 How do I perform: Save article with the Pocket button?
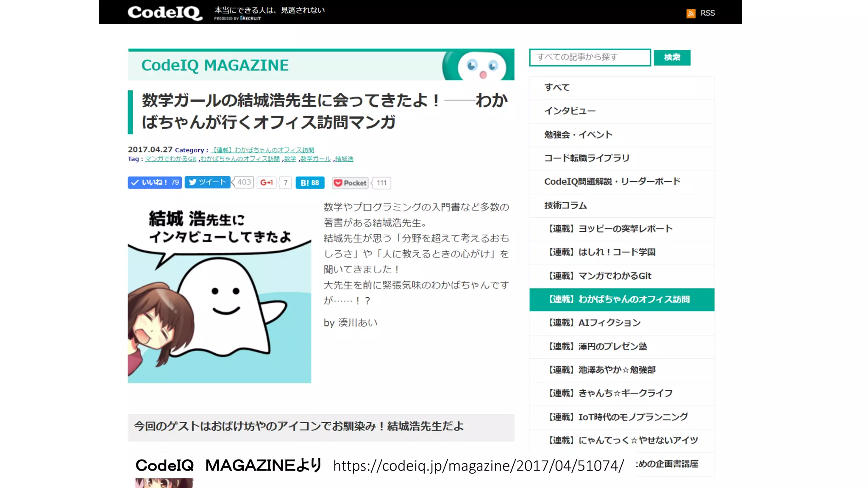point(350,183)
